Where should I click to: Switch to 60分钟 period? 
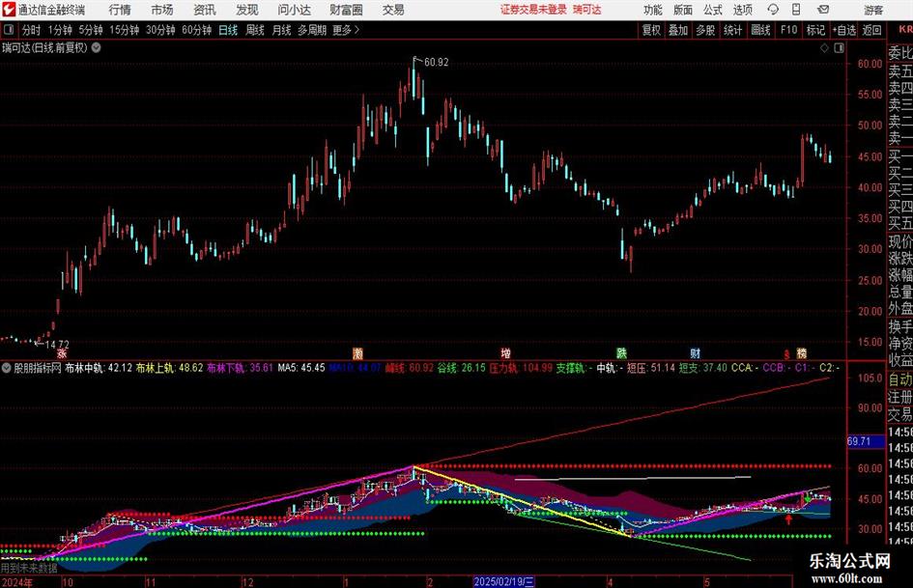coord(196,30)
